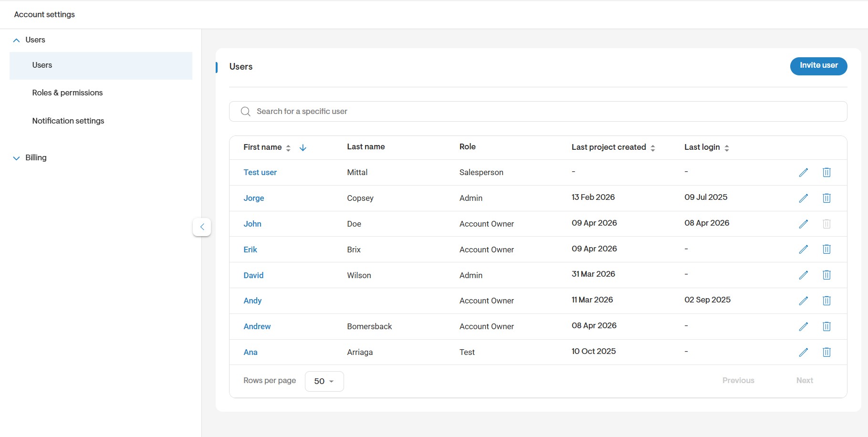Edit the Test user Mittal row
The image size is (868, 437).
pyautogui.click(x=804, y=172)
